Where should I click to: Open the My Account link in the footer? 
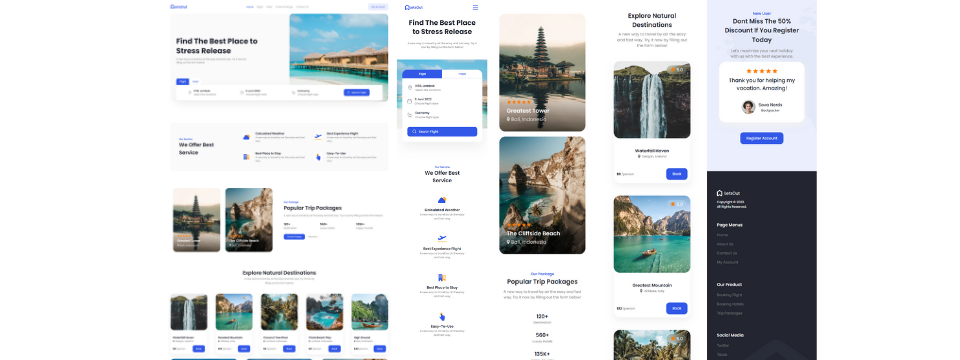(727, 262)
